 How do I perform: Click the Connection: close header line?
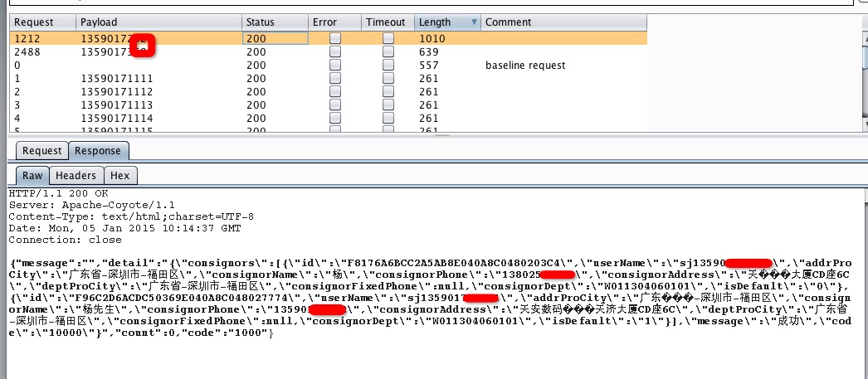pyautogui.click(x=65, y=241)
